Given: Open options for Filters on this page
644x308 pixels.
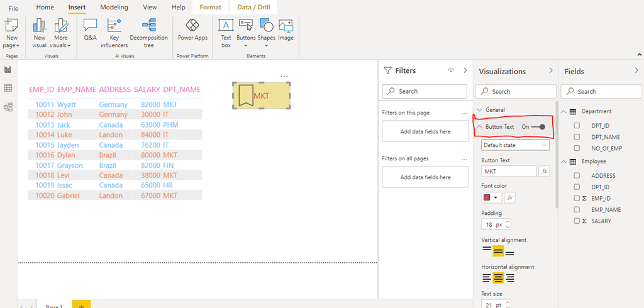Looking at the screenshot, I should pos(464,113).
